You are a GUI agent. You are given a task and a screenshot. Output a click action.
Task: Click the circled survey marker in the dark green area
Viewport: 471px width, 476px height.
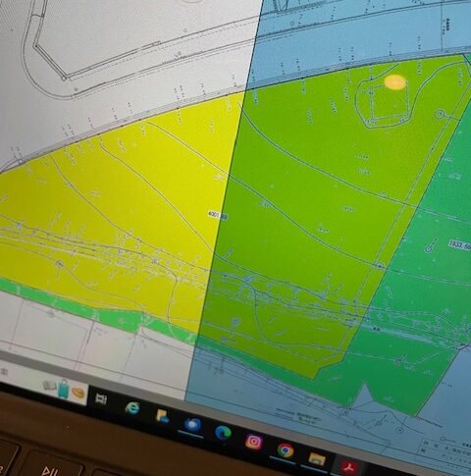click(x=428, y=249)
